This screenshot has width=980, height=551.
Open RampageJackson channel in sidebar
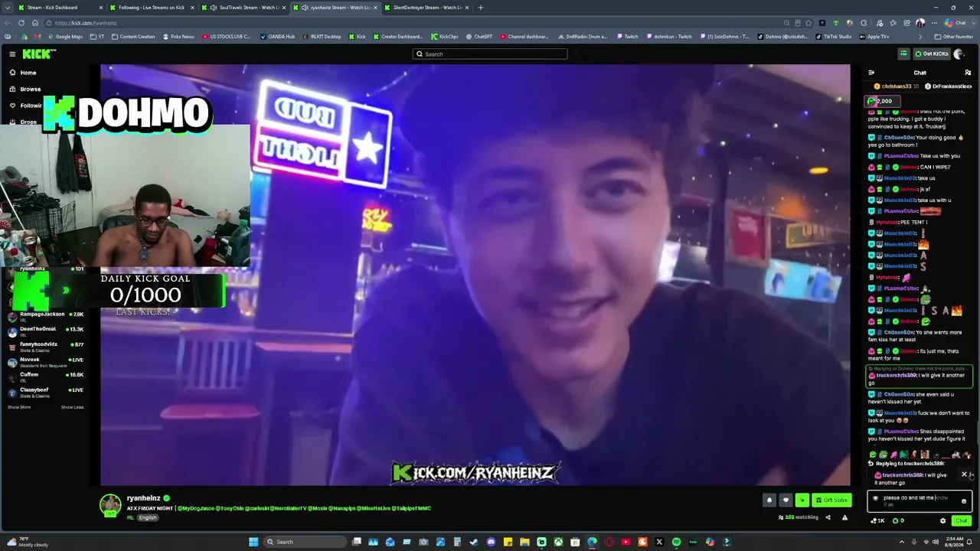point(46,317)
